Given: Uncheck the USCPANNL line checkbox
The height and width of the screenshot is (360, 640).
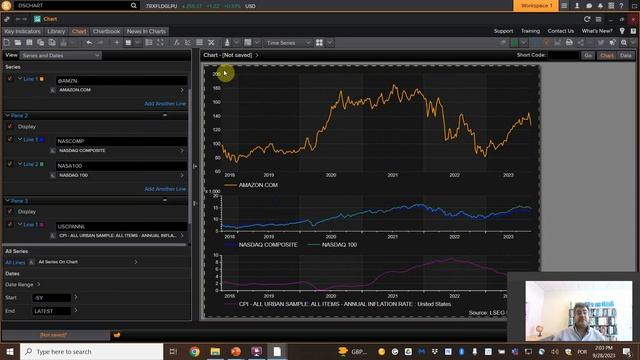Looking at the screenshot, I should coord(10,224).
